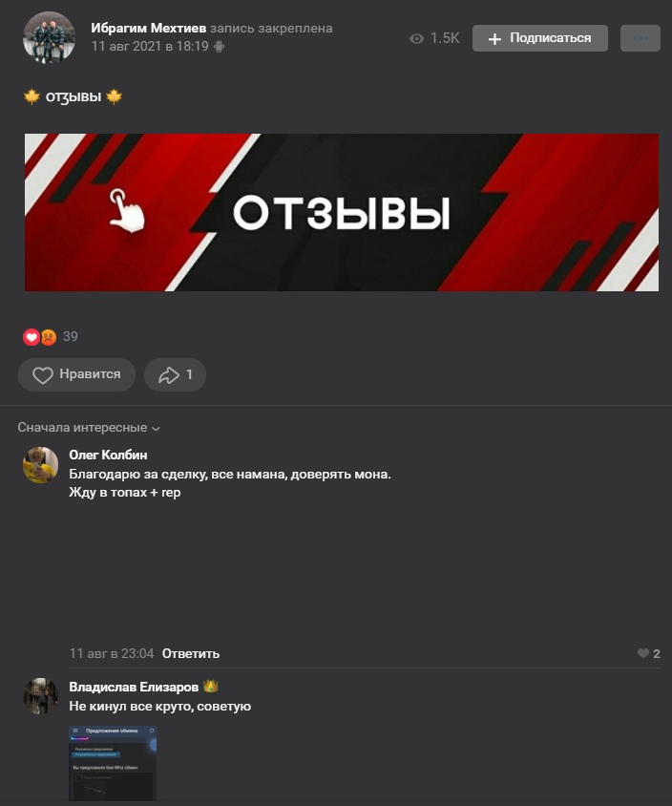Open the three-dots post options menu
This screenshot has width=672, height=806.
pyautogui.click(x=640, y=38)
